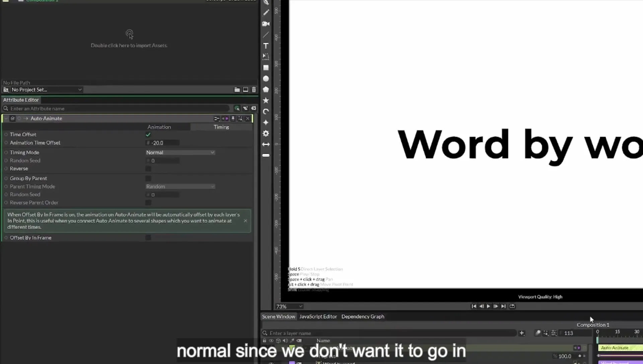Toggle the Reverse Parent Order checkbox
The height and width of the screenshot is (364, 643).
click(x=148, y=203)
